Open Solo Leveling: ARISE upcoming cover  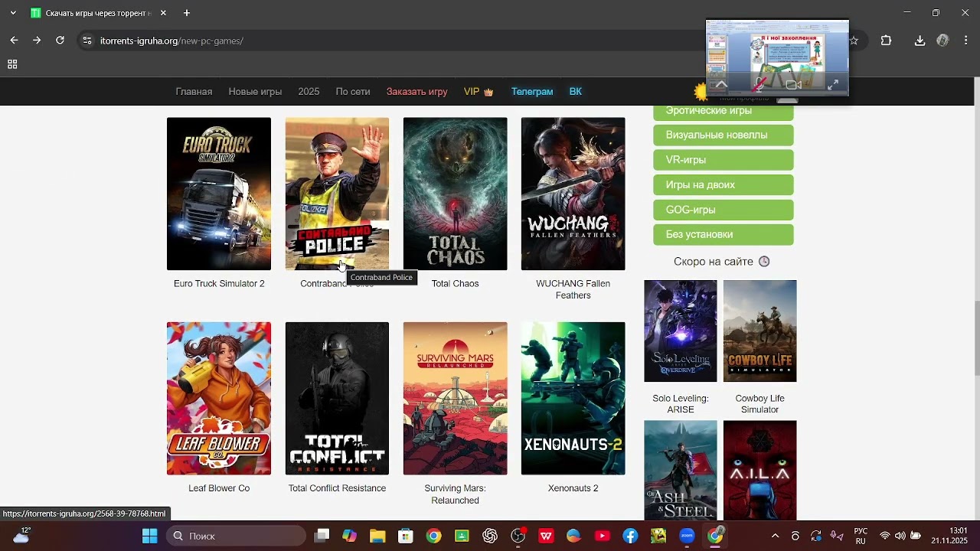[x=681, y=331]
